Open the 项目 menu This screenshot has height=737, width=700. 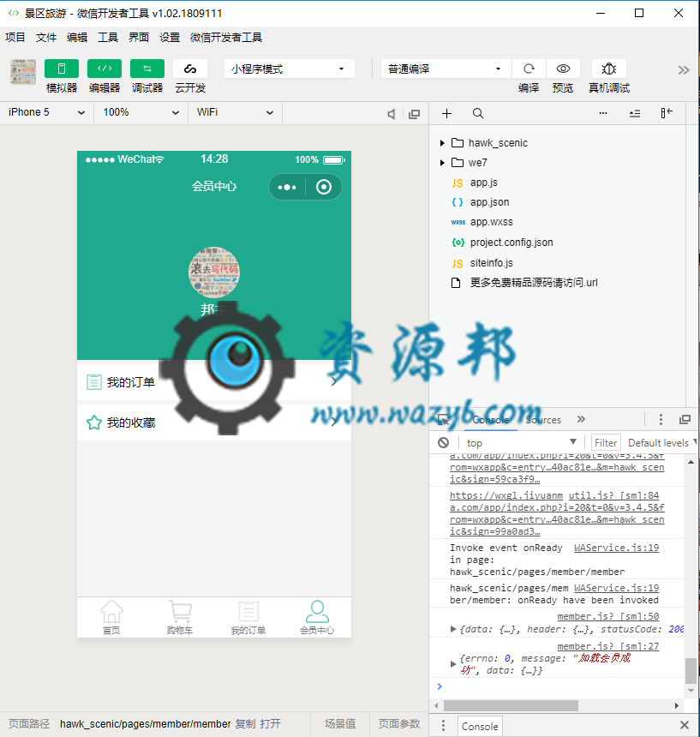[15, 37]
